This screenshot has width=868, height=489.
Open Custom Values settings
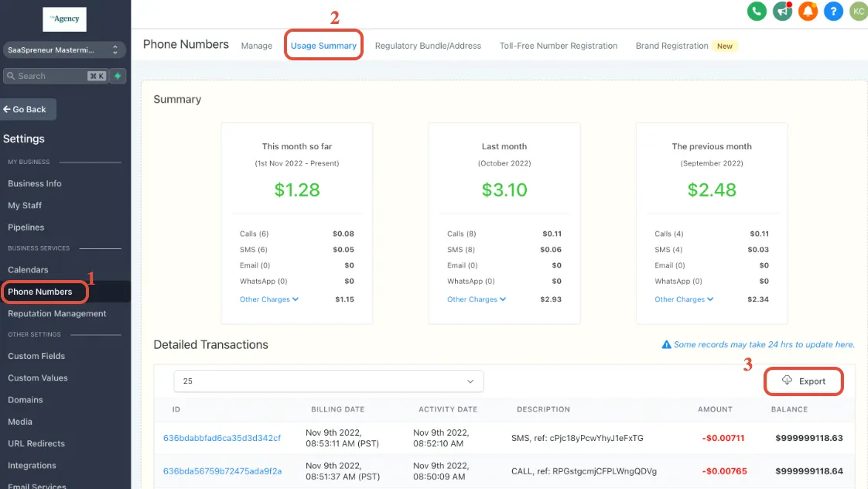click(x=38, y=378)
